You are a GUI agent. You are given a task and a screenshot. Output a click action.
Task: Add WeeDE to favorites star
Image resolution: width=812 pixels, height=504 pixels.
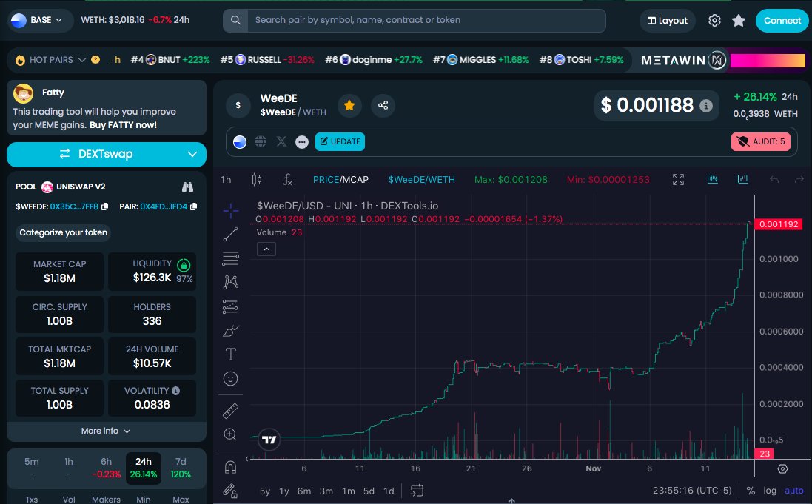click(349, 106)
